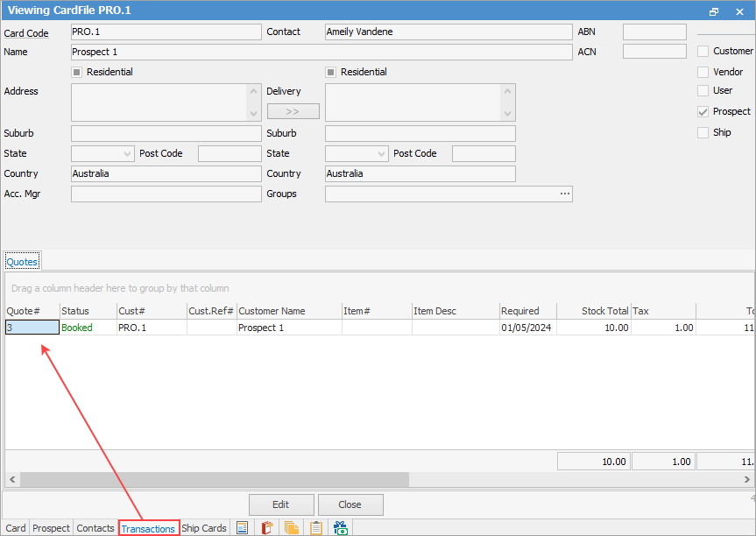Screen dimensions: 756x536
Task: Open Groups ellipsis selector
Action: (x=565, y=194)
